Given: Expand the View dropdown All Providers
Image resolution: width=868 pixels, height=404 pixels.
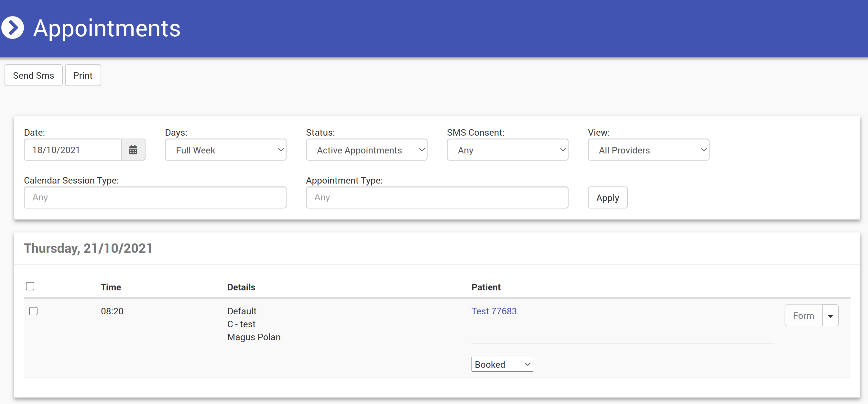Looking at the screenshot, I should tap(648, 150).
